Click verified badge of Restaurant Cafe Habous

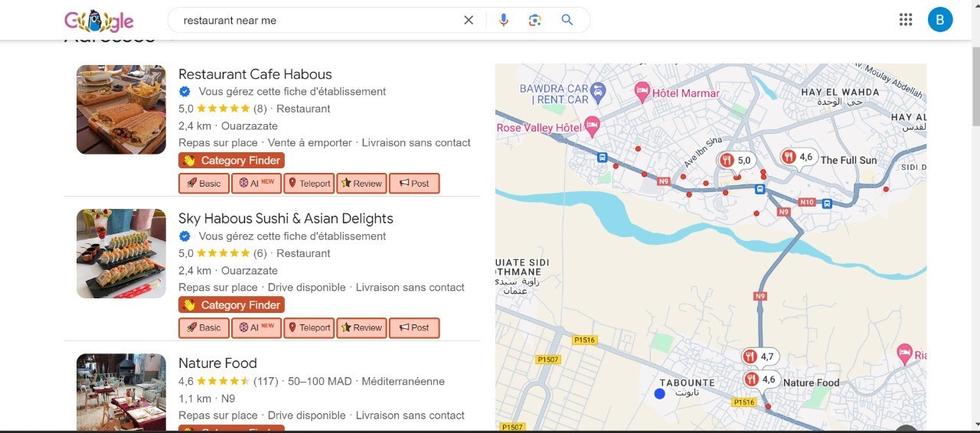(185, 92)
